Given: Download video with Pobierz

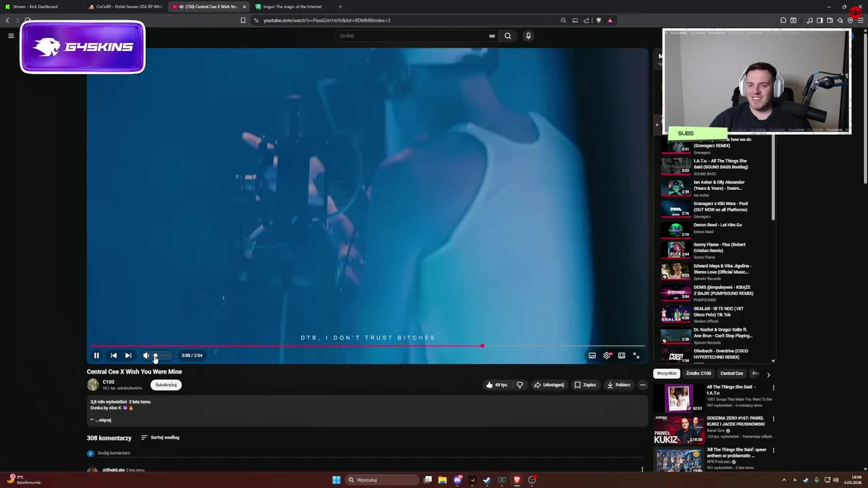Looking at the screenshot, I should click(x=618, y=385).
